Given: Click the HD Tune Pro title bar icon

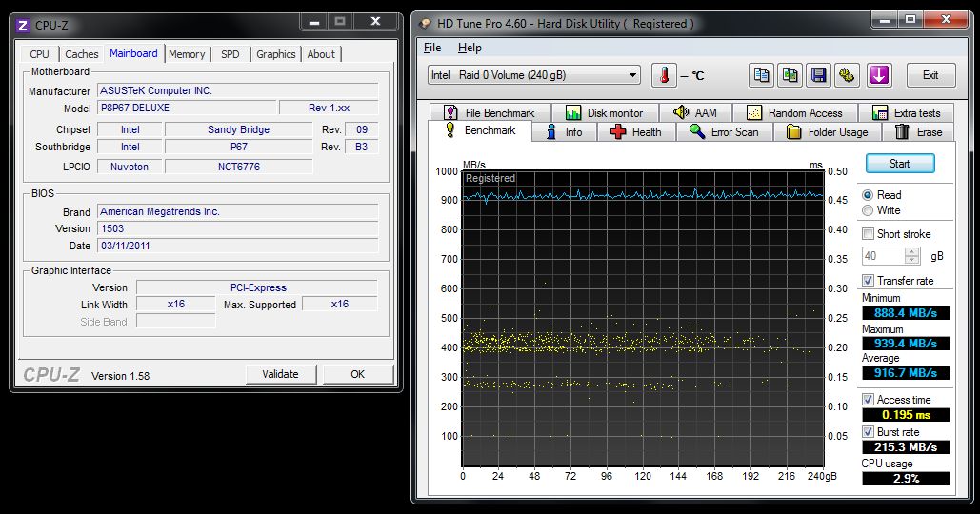Looking at the screenshot, I should [425, 24].
